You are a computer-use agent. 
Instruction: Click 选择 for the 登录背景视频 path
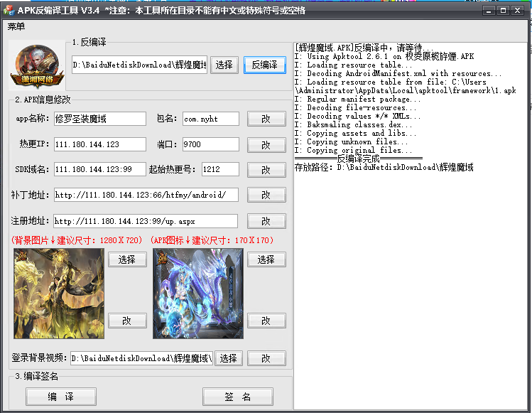pos(228,358)
